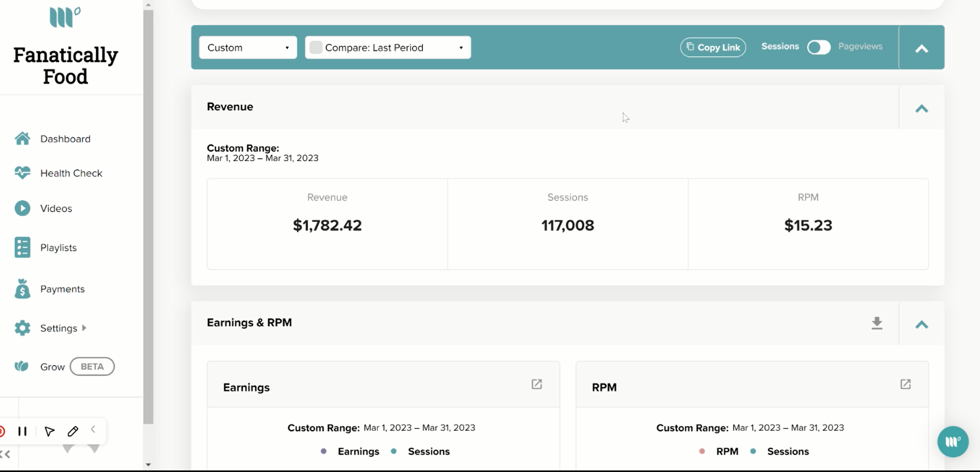Click the Pageviews label
Screen dimensions: 980x472
point(861,47)
